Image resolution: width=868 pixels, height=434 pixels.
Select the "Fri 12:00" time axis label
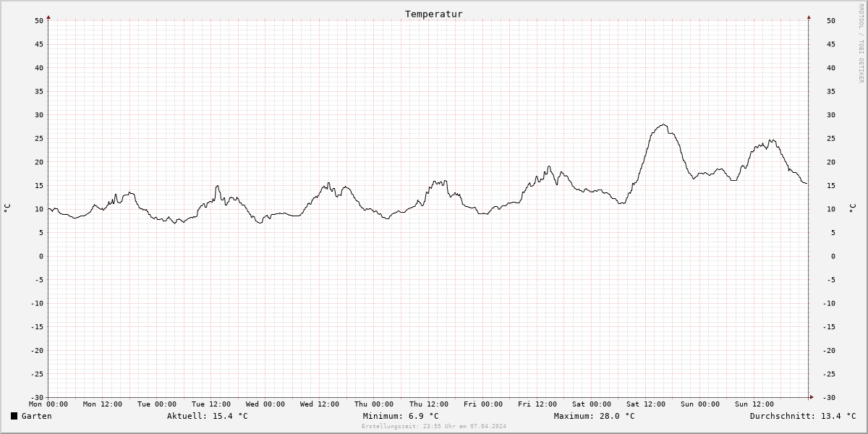[537, 404]
